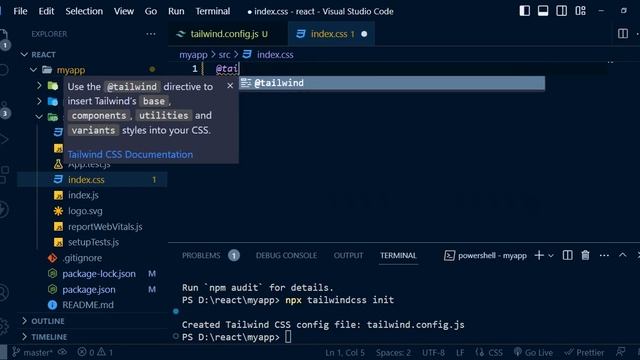Close the @tailwind suggestion details popup

tap(230, 86)
